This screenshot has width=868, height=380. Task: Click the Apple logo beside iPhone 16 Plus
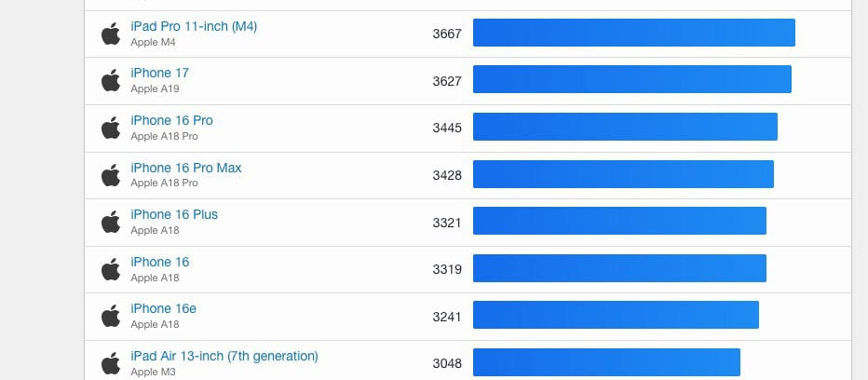pos(112,222)
